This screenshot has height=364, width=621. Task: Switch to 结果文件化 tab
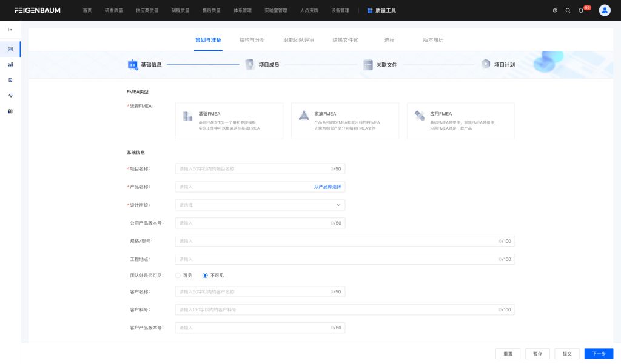[345, 40]
